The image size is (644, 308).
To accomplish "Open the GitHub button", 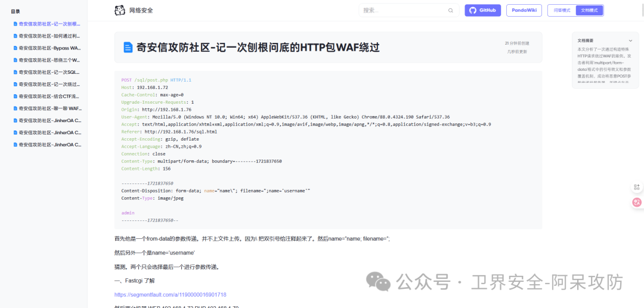I will 482,10.
